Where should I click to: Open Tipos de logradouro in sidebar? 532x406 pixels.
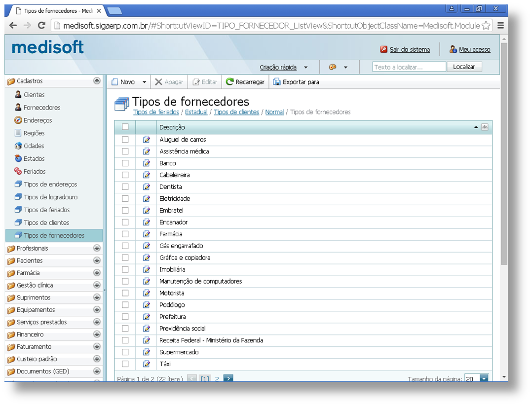coord(50,197)
